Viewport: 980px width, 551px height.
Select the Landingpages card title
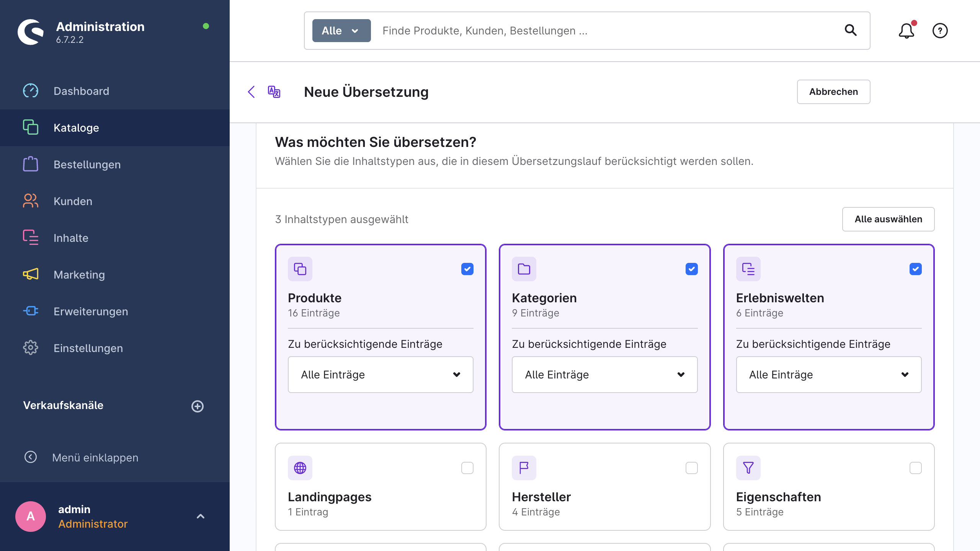330,497
